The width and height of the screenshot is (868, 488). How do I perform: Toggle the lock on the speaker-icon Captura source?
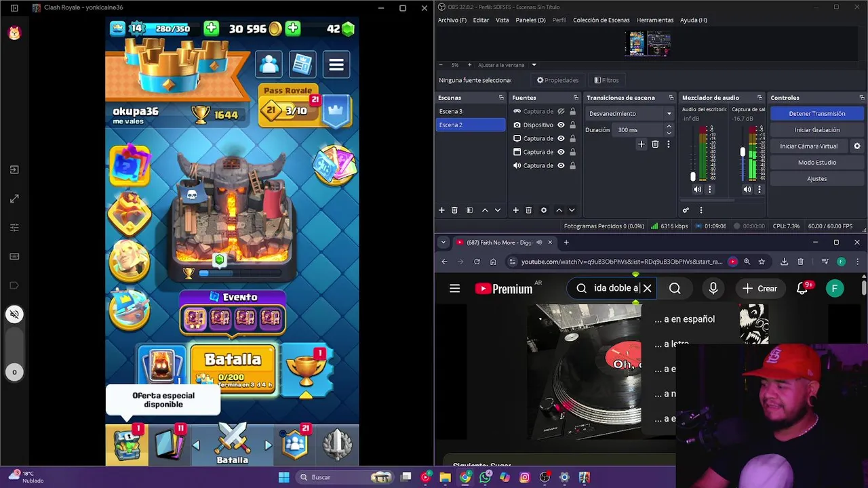[572, 165]
